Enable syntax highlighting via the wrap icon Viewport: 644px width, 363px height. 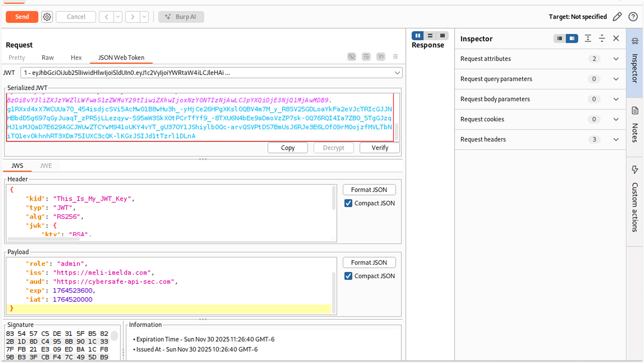click(366, 57)
